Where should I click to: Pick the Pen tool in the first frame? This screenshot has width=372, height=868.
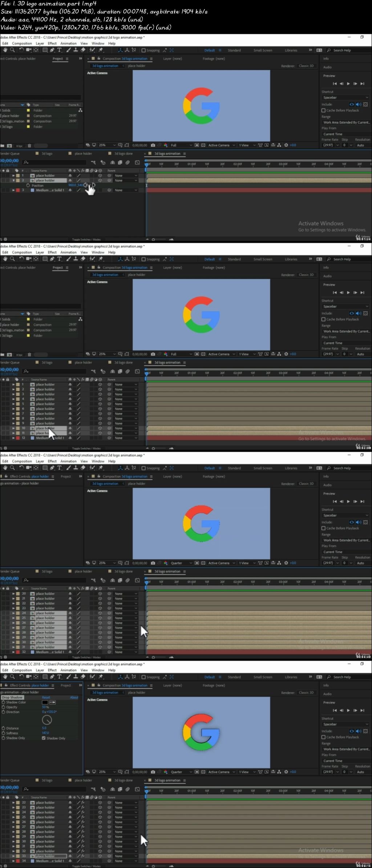pos(52,50)
